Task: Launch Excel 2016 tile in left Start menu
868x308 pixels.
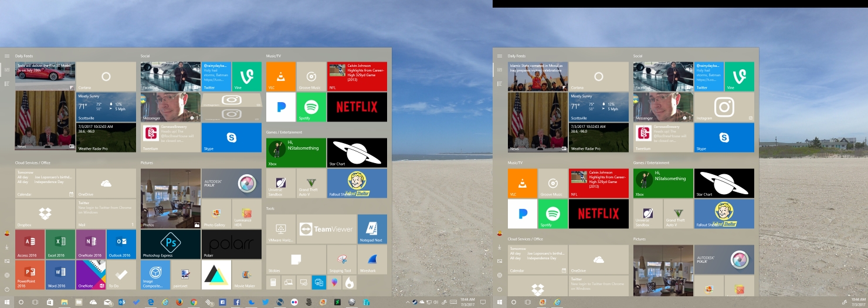Action: tap(60, 244)
